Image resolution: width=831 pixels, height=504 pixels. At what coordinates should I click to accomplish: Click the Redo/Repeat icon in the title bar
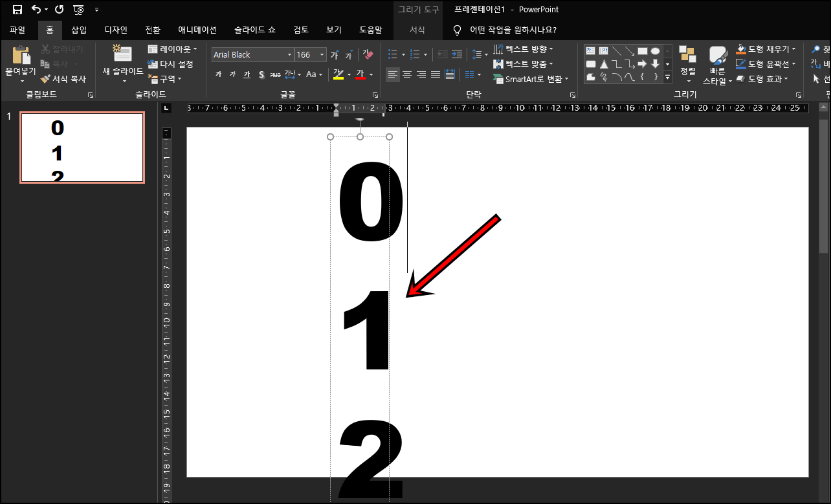[x=60, y=10]
